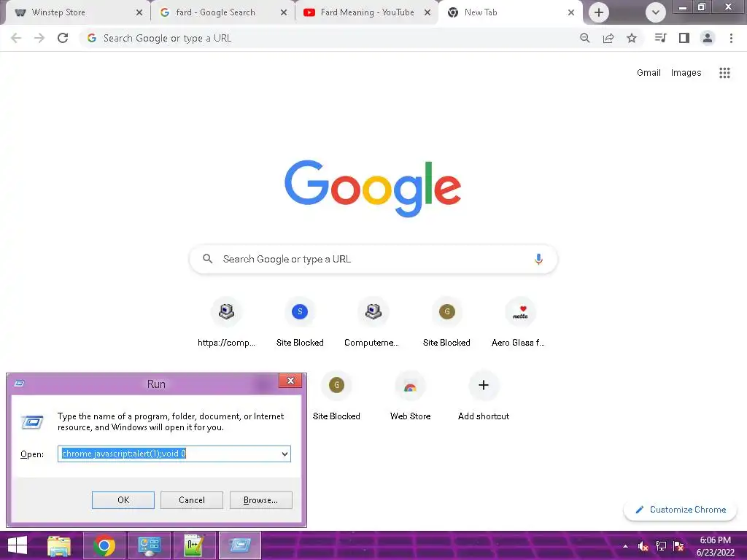747x560 pixels.
Task: Click Cancel in the Run dialog
Action: pos(192,500)
